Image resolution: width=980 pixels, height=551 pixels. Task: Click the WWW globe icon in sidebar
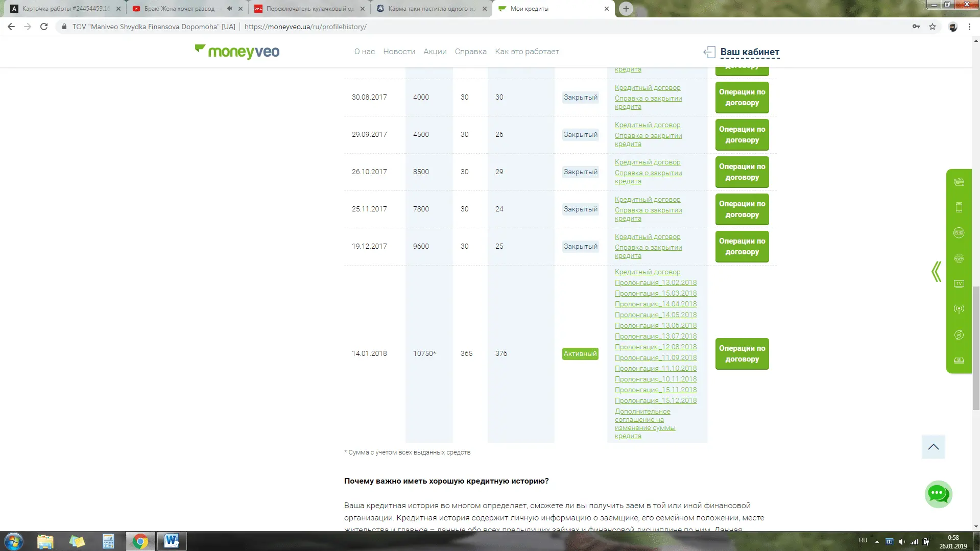[959, 258]
